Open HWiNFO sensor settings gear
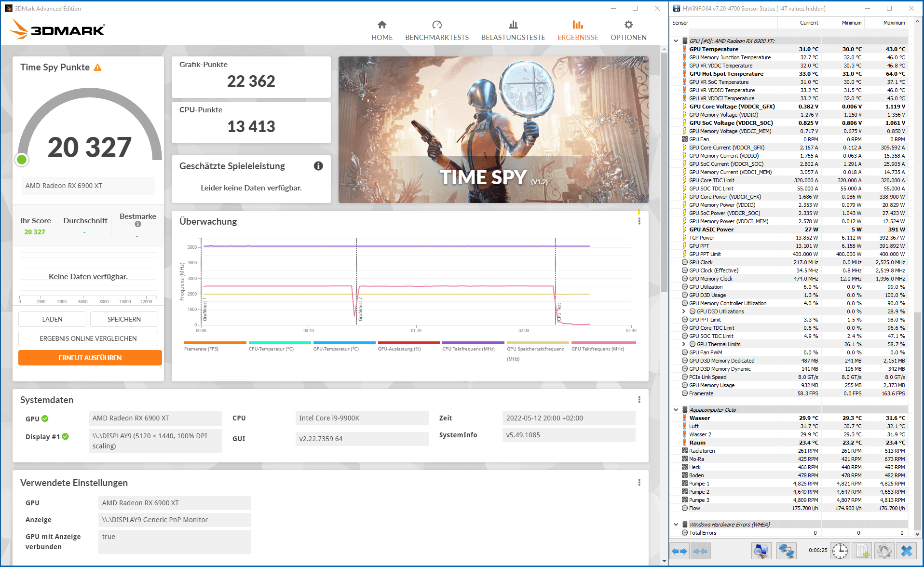924x567 pixels. 884,551
